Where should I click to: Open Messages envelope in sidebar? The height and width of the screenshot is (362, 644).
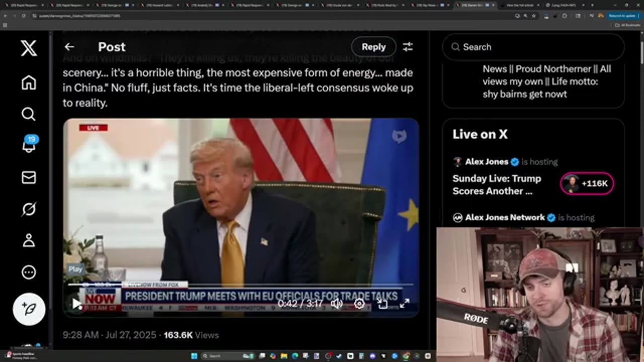(29, 177)
